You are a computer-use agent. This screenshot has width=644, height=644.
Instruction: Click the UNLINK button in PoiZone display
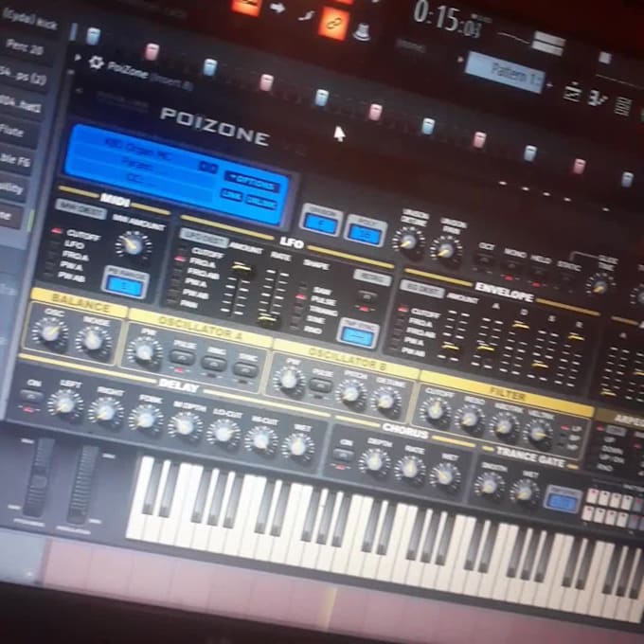click(261, 202)
